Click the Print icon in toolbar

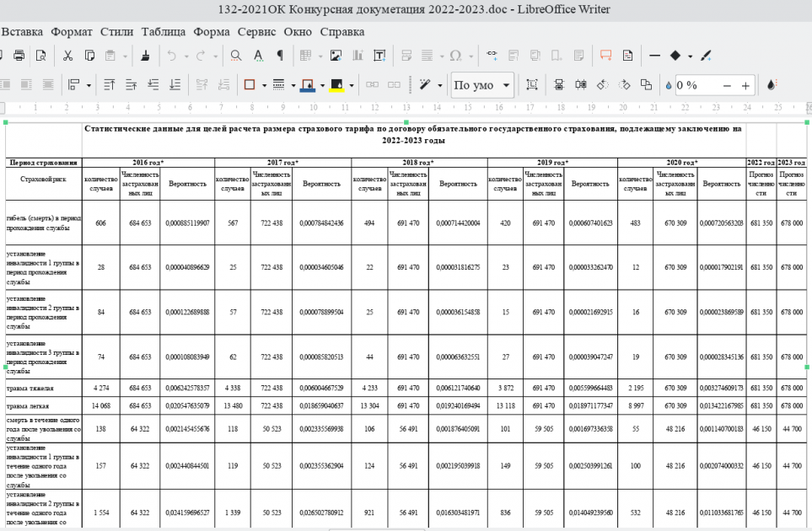(18, 56)
